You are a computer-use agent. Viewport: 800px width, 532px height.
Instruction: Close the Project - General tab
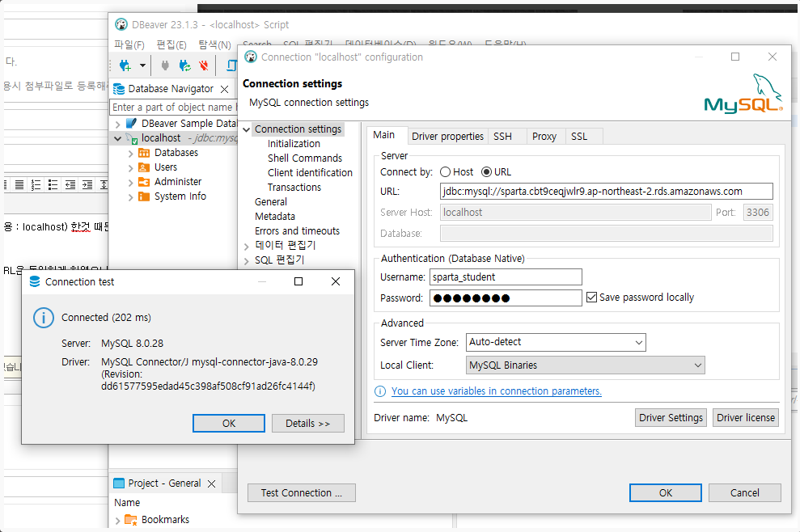pyautogui.click(x=212, y=483)
